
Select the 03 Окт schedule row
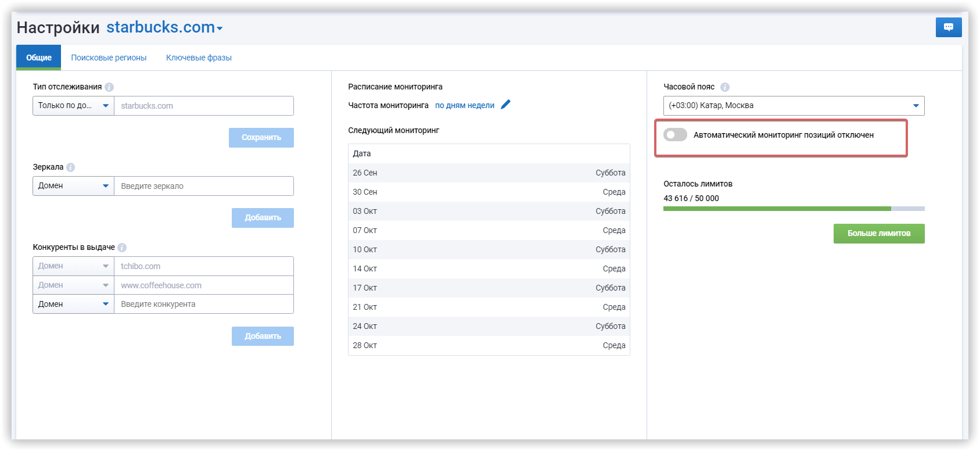point(489,211)
